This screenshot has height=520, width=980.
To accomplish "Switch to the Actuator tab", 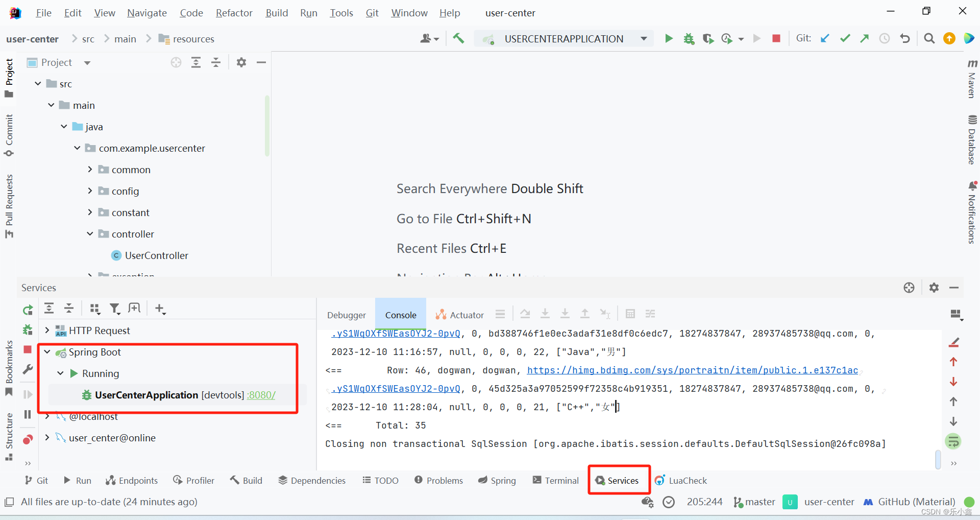I will [x=459, y=315].
